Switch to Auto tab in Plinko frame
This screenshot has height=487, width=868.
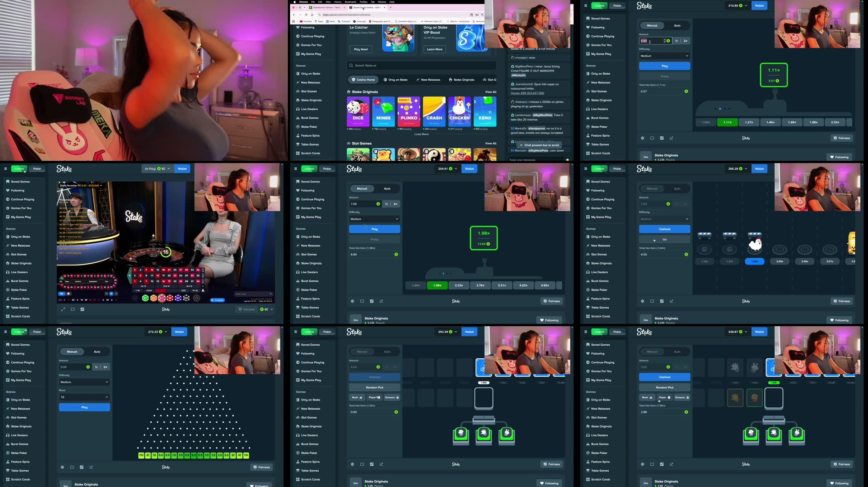tap(97, 352)
